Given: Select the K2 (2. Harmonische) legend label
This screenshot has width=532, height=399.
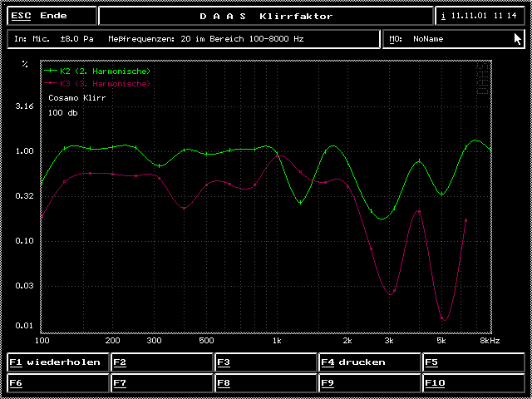Looking at the screenshot, I should [106, 71].
